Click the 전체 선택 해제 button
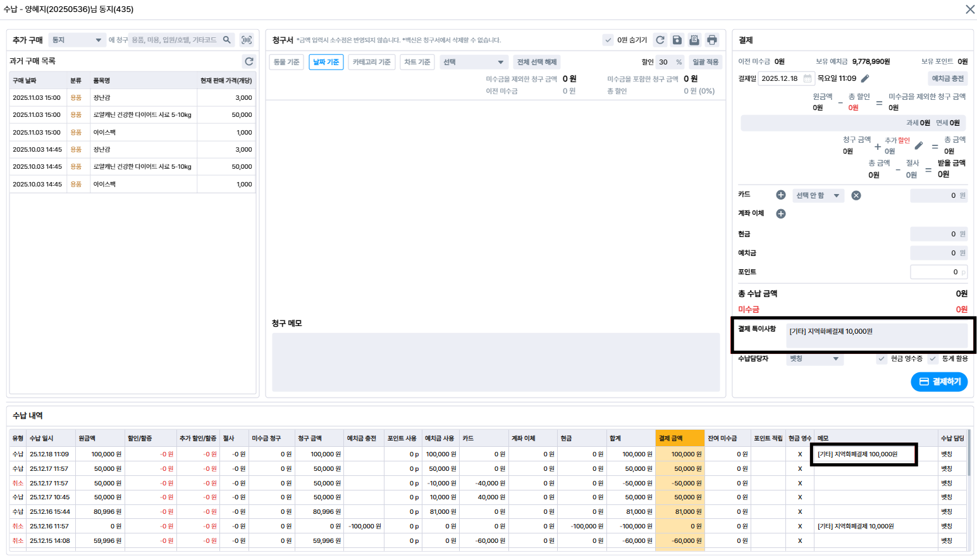 (x=537, y=62)
